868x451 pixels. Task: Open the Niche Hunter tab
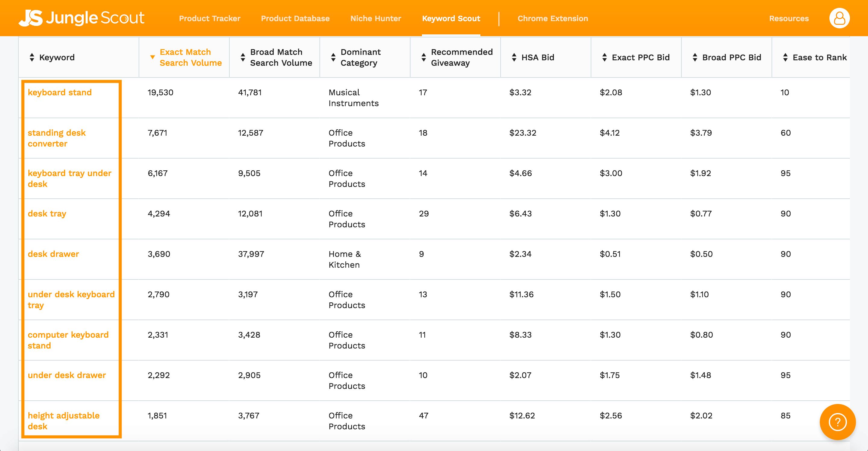coord(375,18)
